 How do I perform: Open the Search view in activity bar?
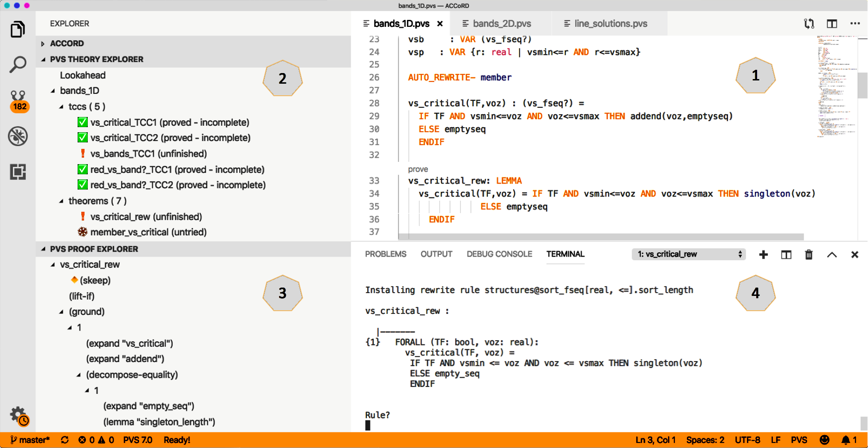point(18,64)
